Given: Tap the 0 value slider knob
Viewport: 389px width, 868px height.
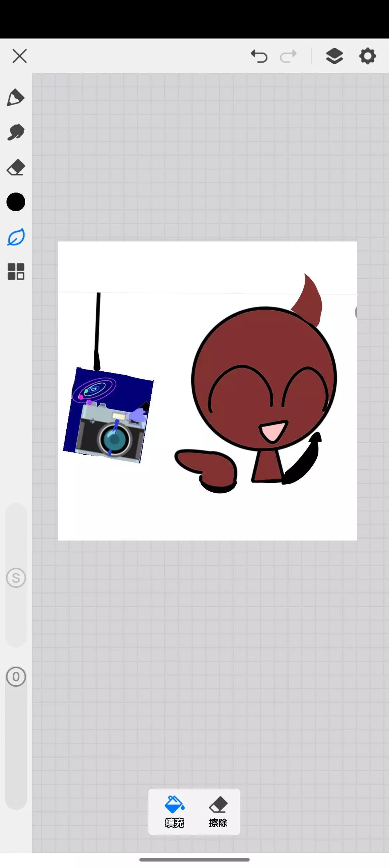Looking at the screenshot, I should tap(16, 677).
